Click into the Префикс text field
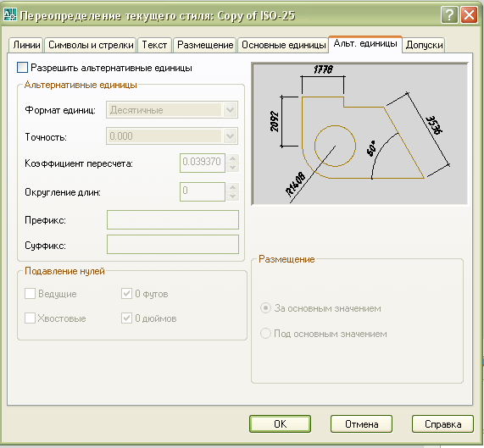The image size is (484, 448). (x=173, y=220)
